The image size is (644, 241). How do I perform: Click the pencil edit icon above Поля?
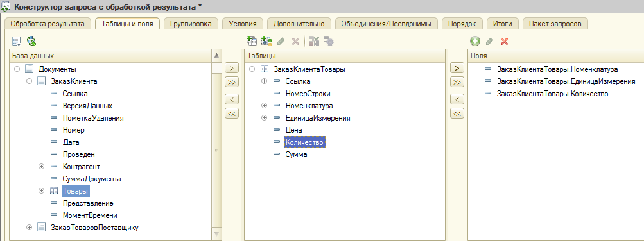pyautogui.click(x=489, y=41)
